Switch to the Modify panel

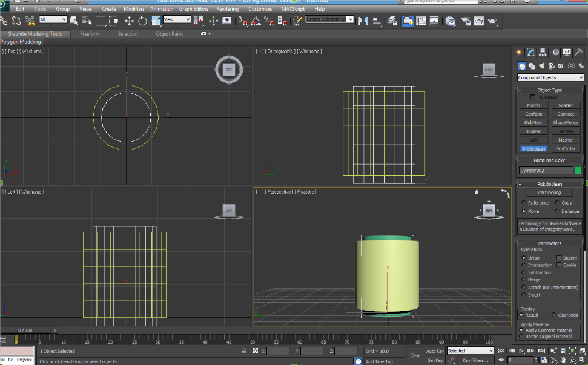click(531, 53)
